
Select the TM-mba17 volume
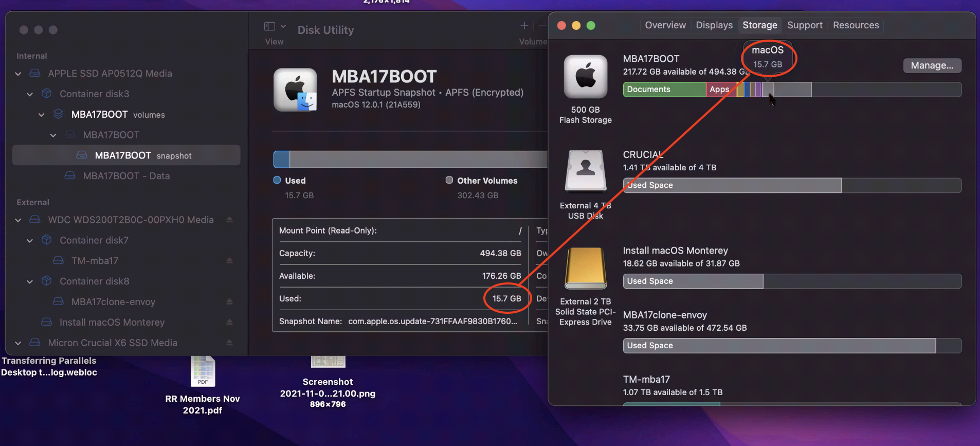point(95,261)
